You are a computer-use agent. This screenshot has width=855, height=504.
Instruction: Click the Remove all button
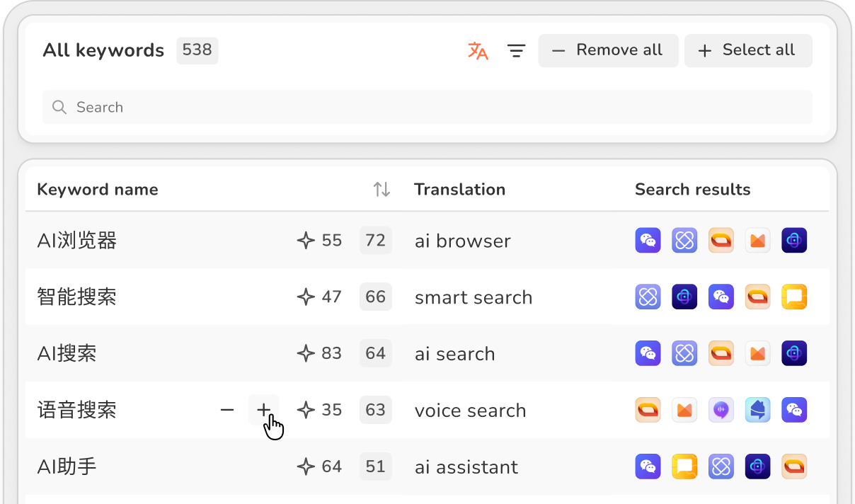(608, 50)
